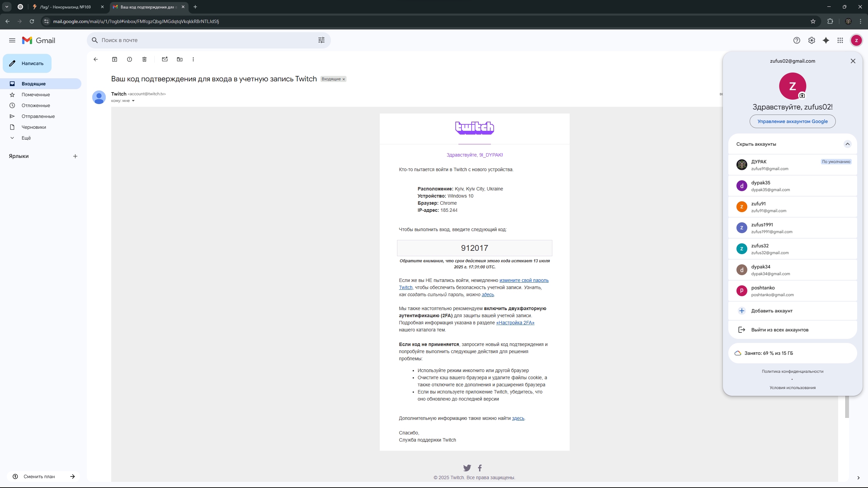Open storage usage Занято 69 % card
The height and width of the screenshot is (488, 868).
793,353
